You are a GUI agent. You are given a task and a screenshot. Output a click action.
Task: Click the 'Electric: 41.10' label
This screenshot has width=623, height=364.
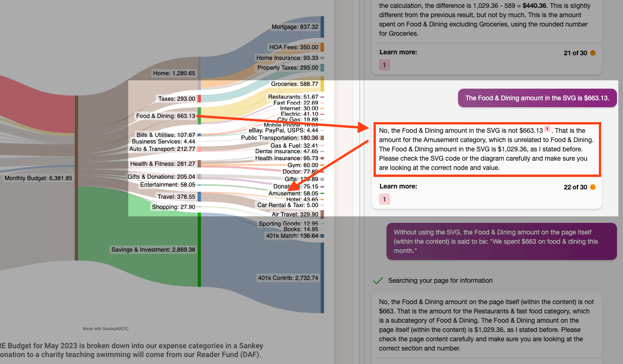pyautogui.click(x=300, y=114)
